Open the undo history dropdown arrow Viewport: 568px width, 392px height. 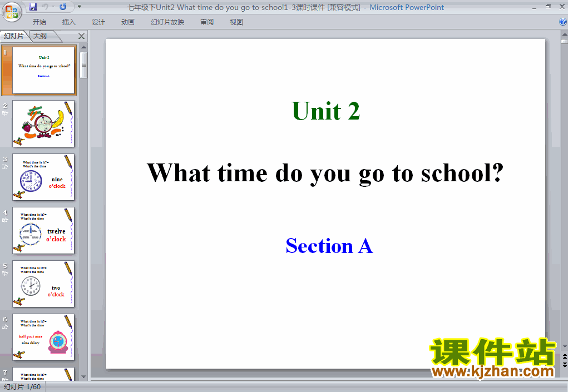pyautogui.click(x=53, y=7)
